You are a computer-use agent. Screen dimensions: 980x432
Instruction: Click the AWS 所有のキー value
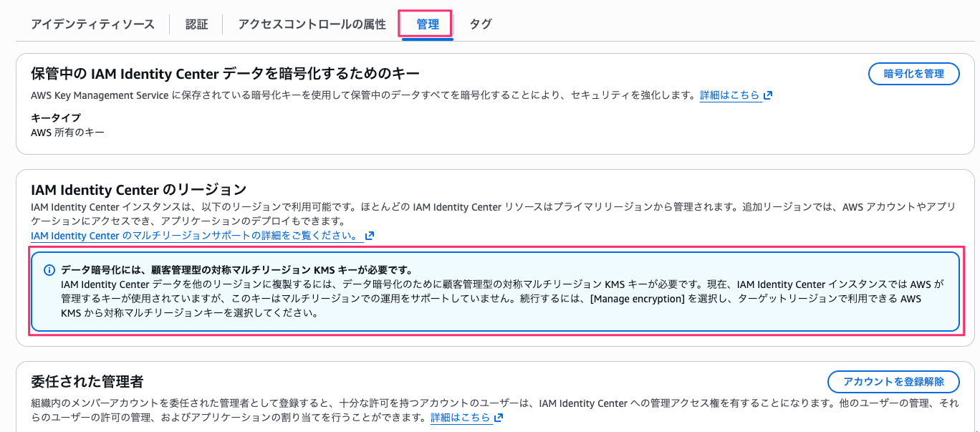67,133
